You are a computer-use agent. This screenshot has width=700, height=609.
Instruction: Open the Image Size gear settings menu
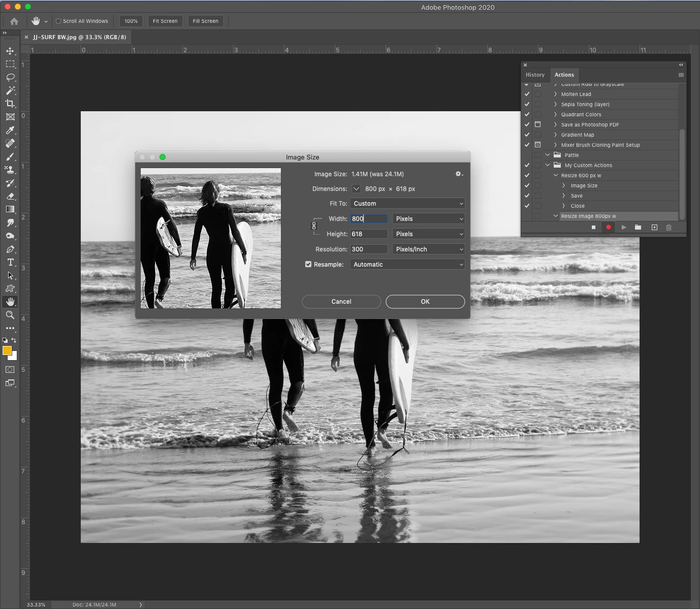click(x=459, y=174)
